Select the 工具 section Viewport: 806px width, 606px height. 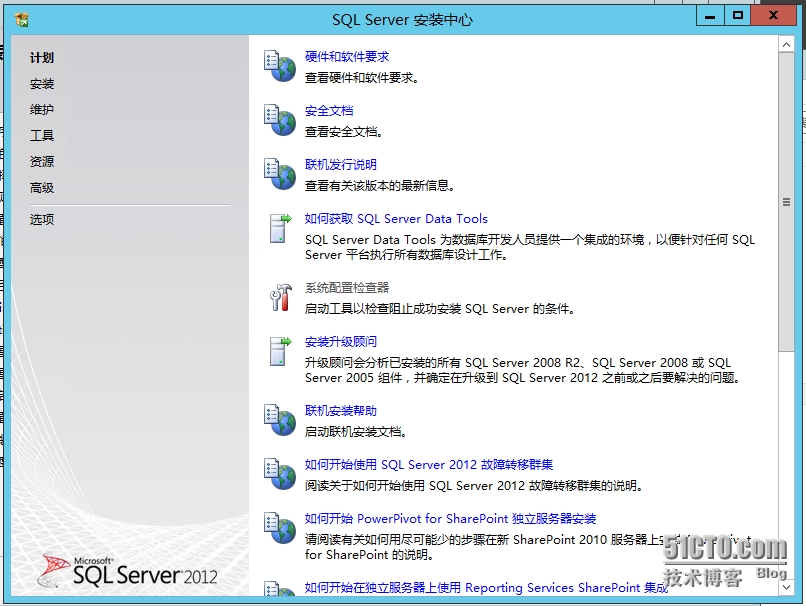(41, 135)
